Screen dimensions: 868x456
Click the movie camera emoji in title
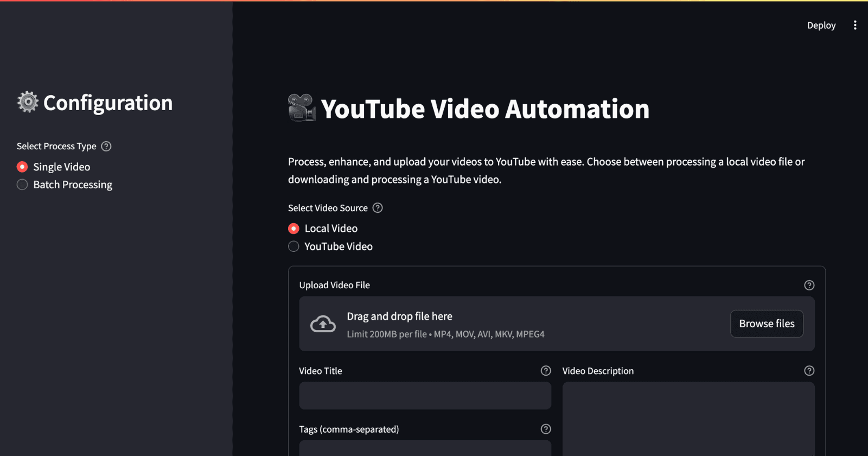(302, 107)
